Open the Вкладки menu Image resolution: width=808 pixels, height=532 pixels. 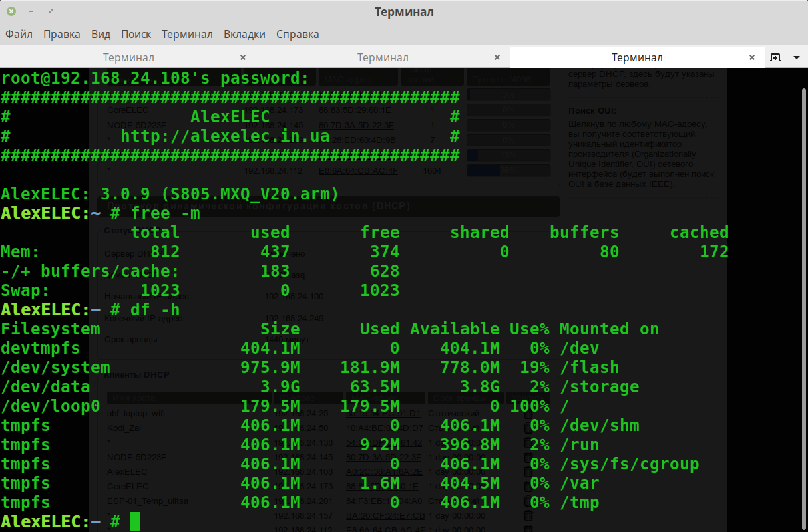pyautogui.click(x=244, y=34)
